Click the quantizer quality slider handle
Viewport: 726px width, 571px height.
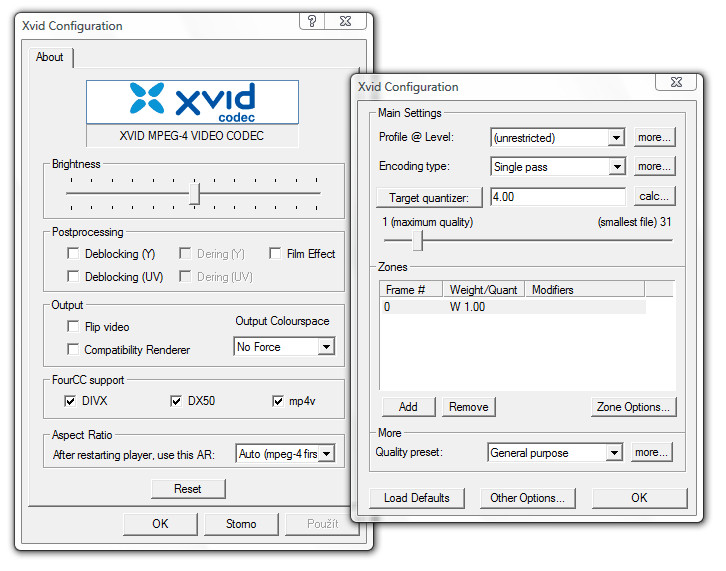pos(418,241)
